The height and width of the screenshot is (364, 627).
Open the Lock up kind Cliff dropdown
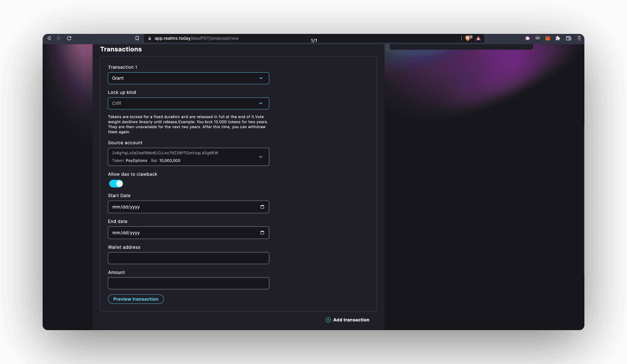click(x=188, y=103)
